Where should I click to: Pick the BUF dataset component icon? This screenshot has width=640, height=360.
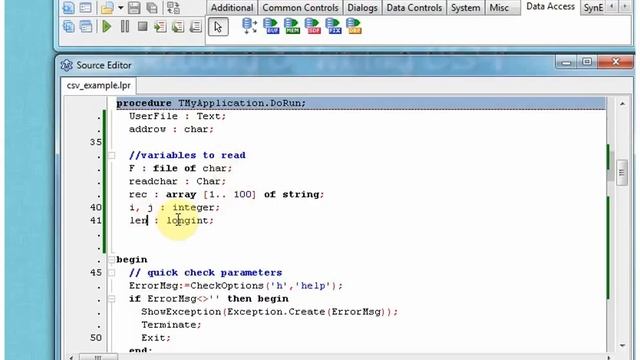271,26
